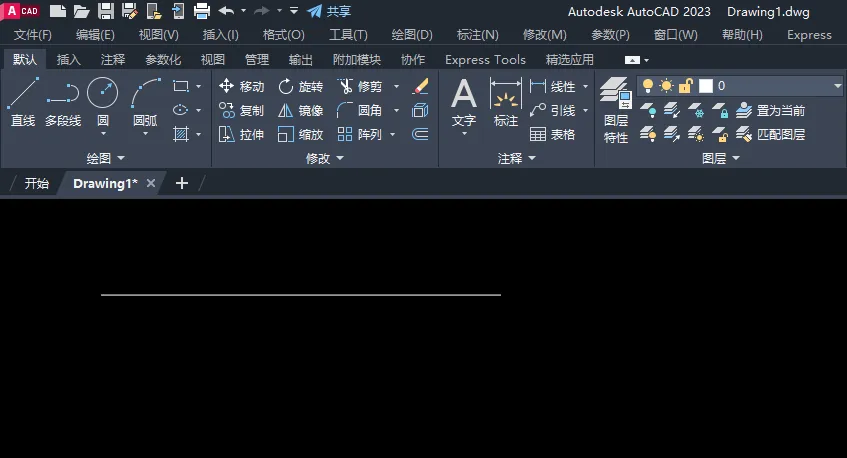Switch to the Insert (插入) ribbon tab
This screenshot has width=847, height=458.
click(x=69, y=59)
